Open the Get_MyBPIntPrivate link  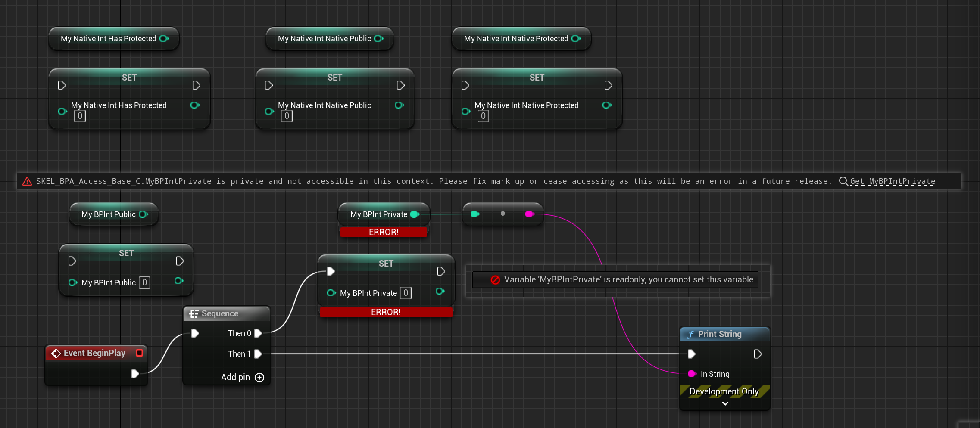893,181
